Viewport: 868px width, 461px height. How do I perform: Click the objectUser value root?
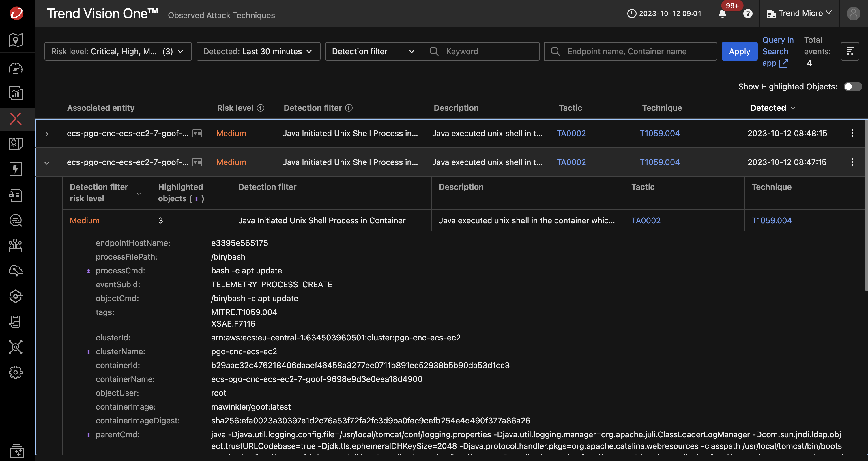pos(218,393)
